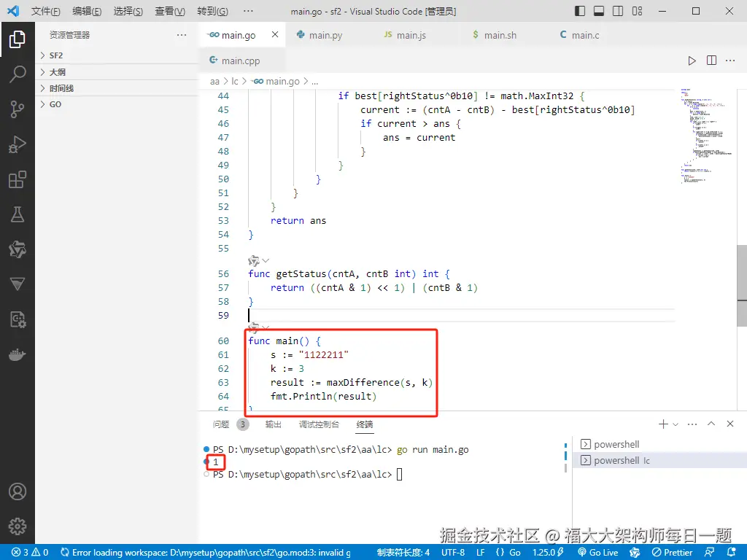Open terminal panel more actions

692,424
